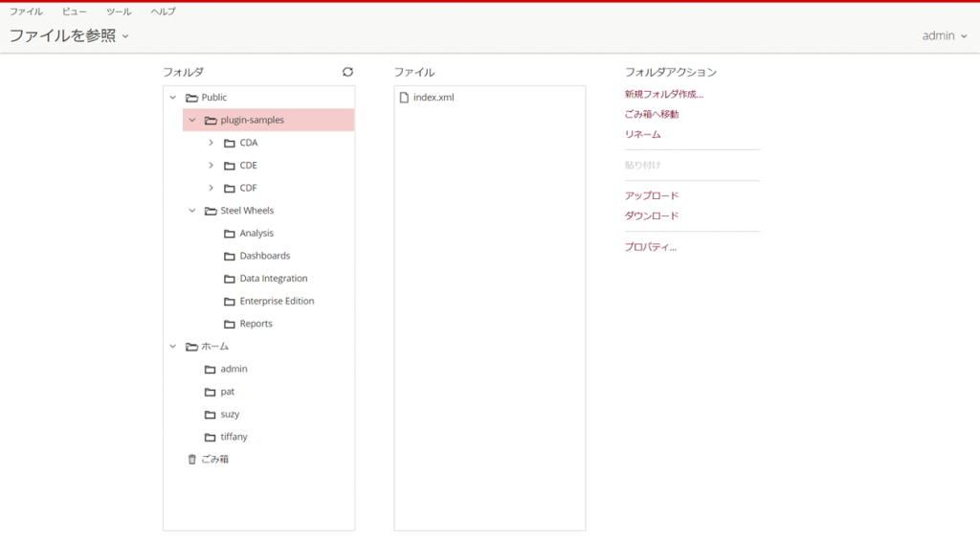This screenshot has width=980, height=543.
Task: Select the Steel Wheels folder label
Action: (247, 211)
